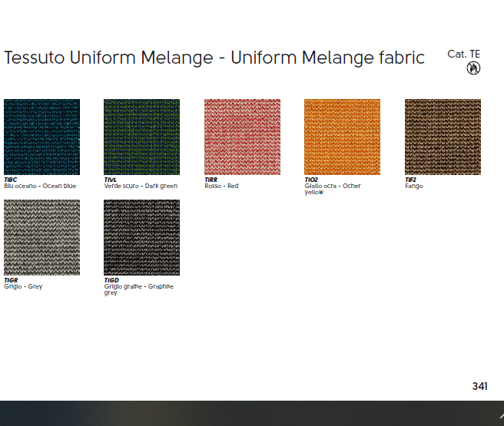Pick the Rosso red fabric swatch
Image resolution: width=504 pixels, height=426 pixels.
point(242,137)
